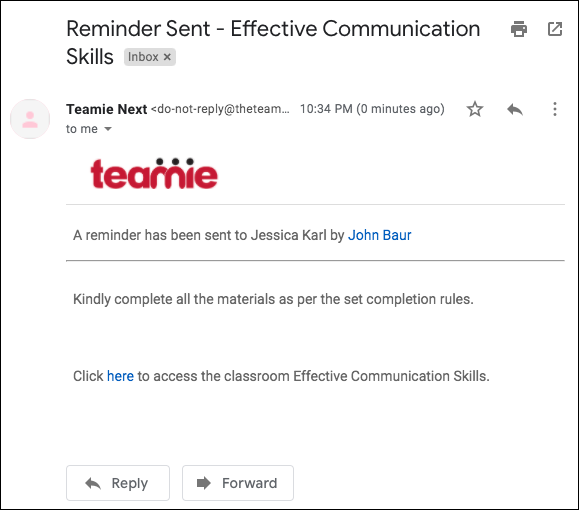Open the three-dot More options menu

tap(555, 109)
